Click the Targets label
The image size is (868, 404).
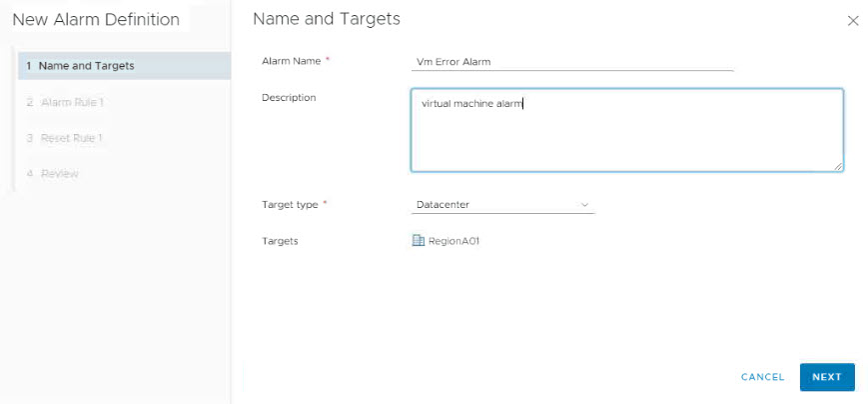click(x=280, y=241)
